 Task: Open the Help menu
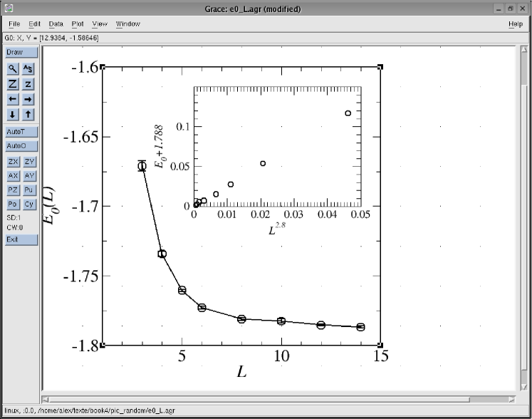[516, 24]
